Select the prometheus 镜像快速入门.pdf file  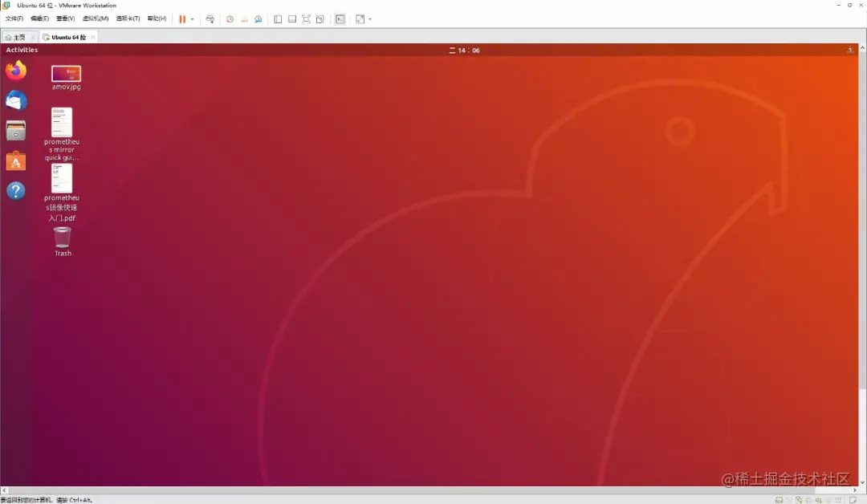[x=62, y=193]
